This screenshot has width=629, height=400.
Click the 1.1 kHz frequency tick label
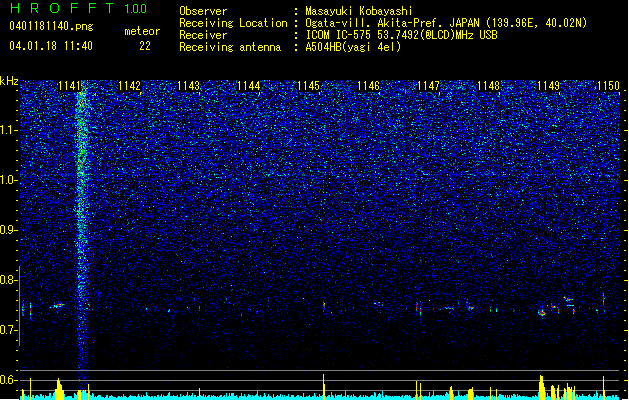(8, 130)
